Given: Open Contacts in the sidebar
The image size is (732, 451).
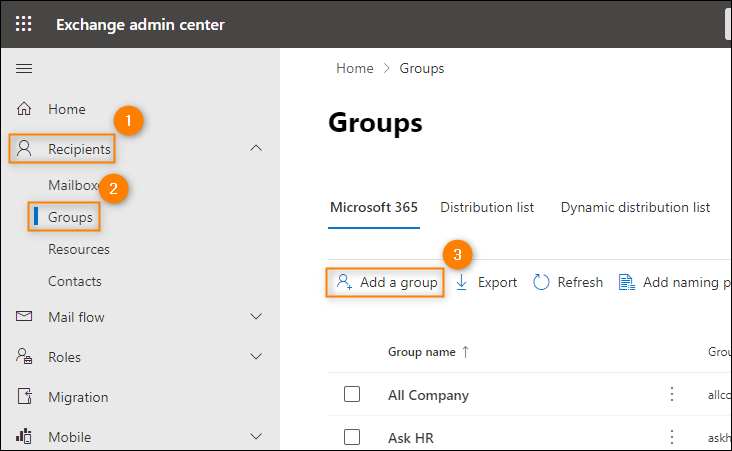Looking at the screenshot, I should 75,281.
